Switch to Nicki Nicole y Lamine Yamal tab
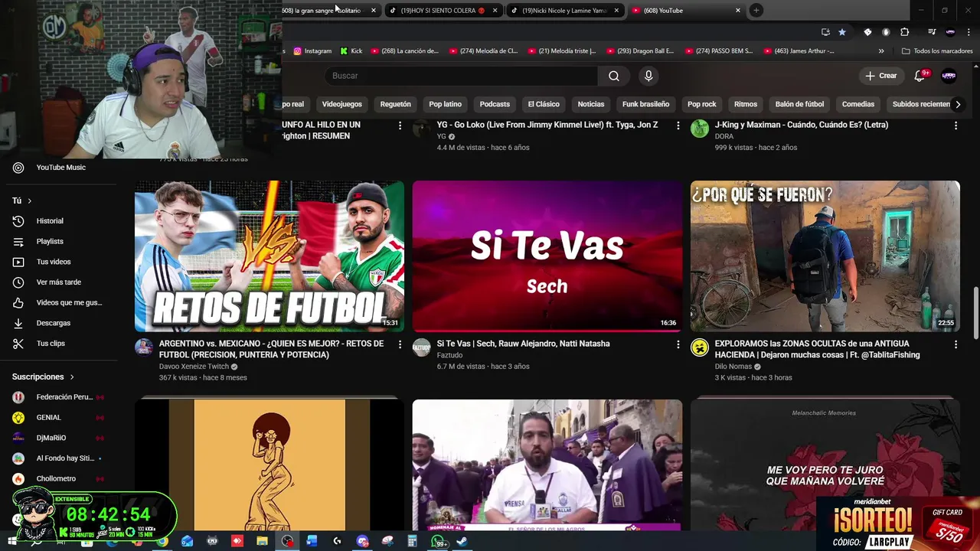980x551 pixels. pos(565,11)
